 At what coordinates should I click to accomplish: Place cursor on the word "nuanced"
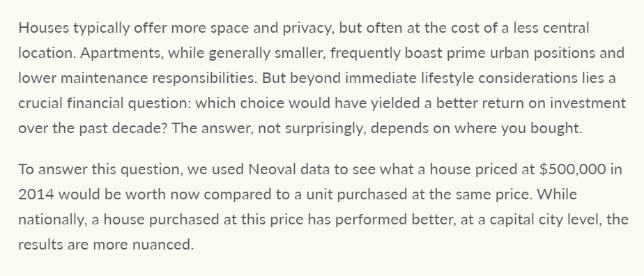[x=163, y=245]
